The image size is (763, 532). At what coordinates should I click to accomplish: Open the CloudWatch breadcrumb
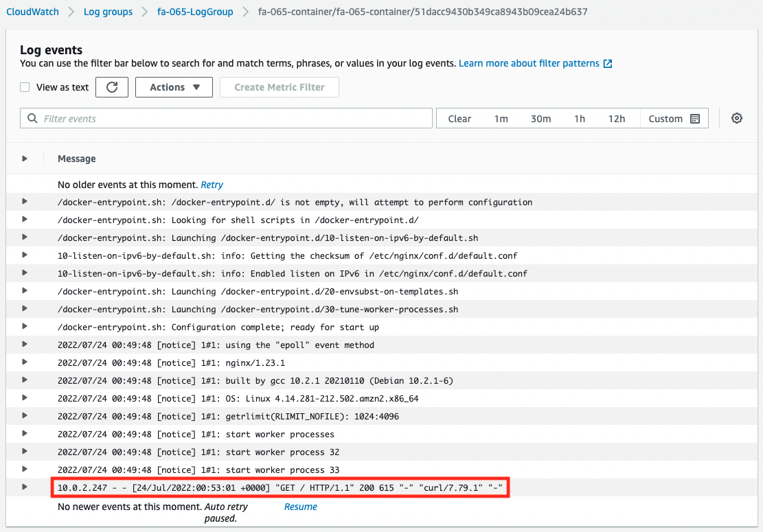point(32,12)
